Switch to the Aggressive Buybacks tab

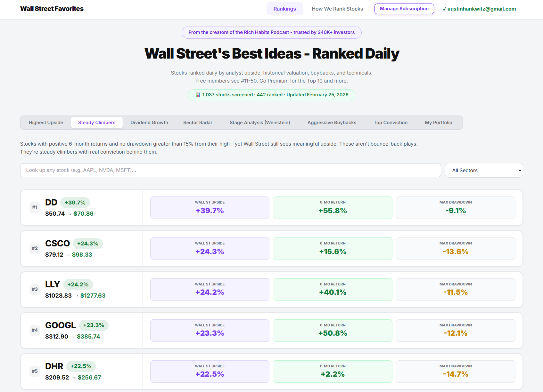coord(332,123)
